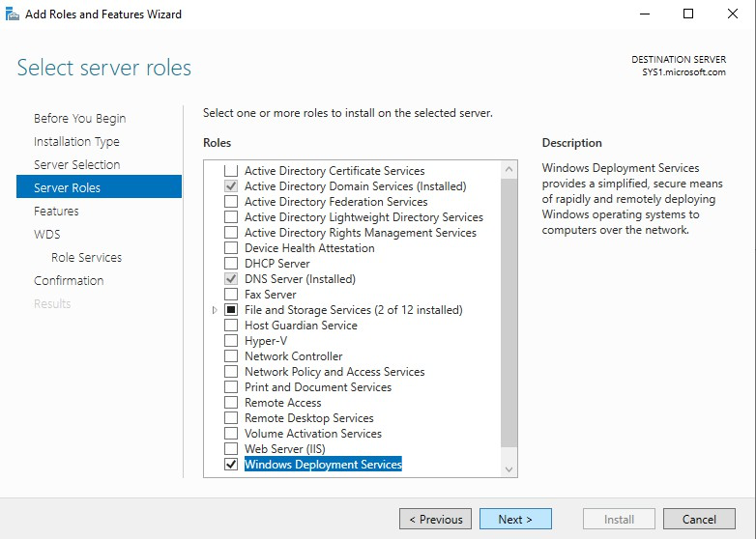Enable the Hyper-V role checkbox
The image size is (756, 539).
231,341
